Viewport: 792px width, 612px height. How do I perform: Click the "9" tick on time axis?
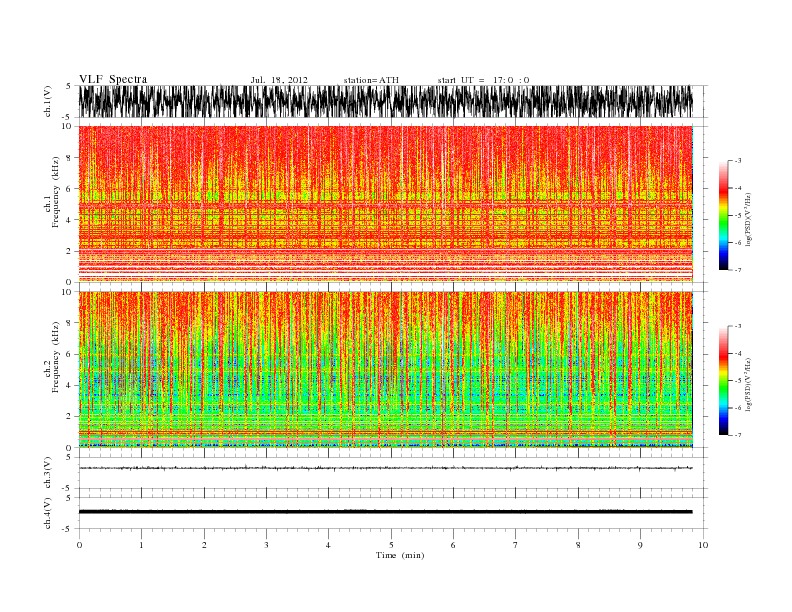[x=640, y=545]
